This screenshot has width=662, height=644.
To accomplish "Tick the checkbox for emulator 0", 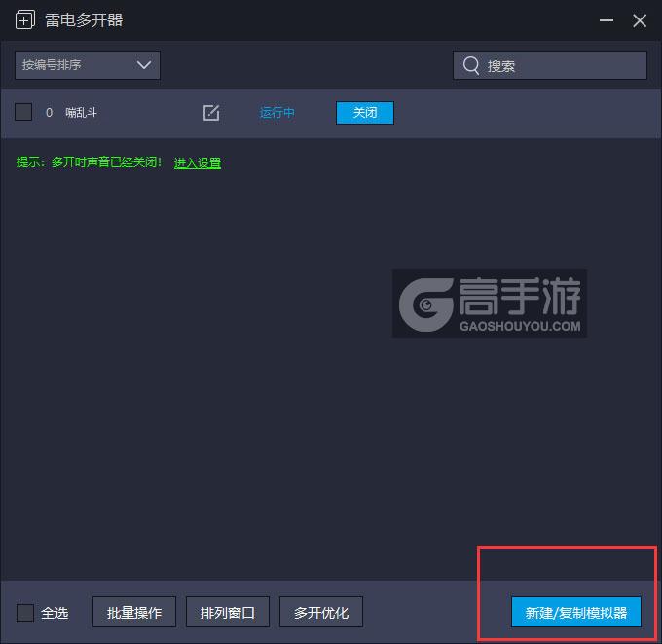I will click(x=23, y=112).
